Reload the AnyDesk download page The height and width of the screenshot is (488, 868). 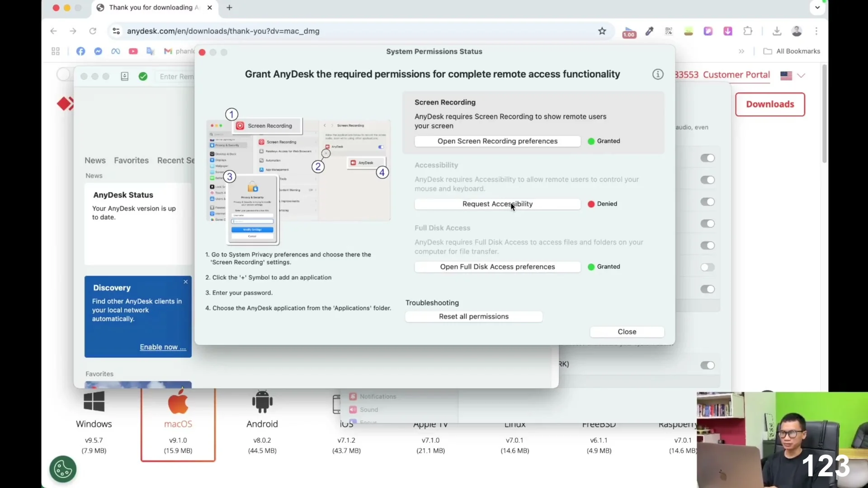[x=93, y=31]
